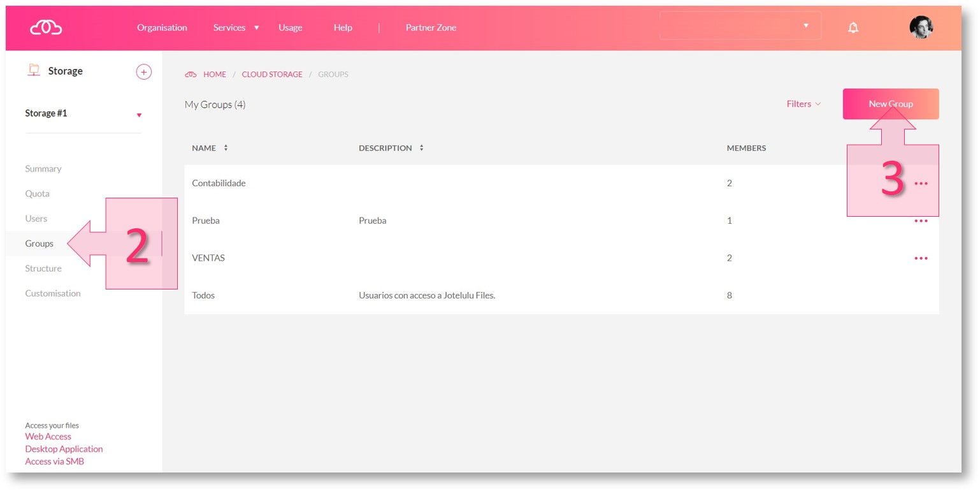Open the Web Access link
The height and width of the screenshot is (491, 980).
pos(48,437)
